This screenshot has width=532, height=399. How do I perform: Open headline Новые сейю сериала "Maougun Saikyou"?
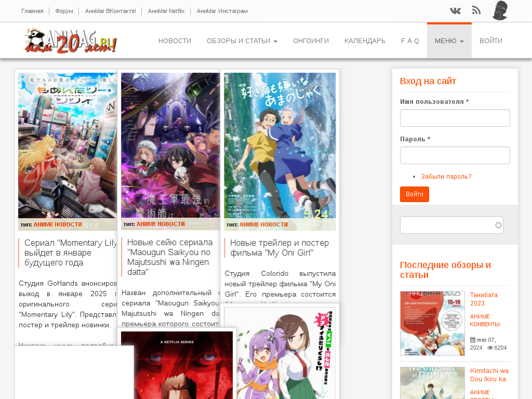click(170, 257)
